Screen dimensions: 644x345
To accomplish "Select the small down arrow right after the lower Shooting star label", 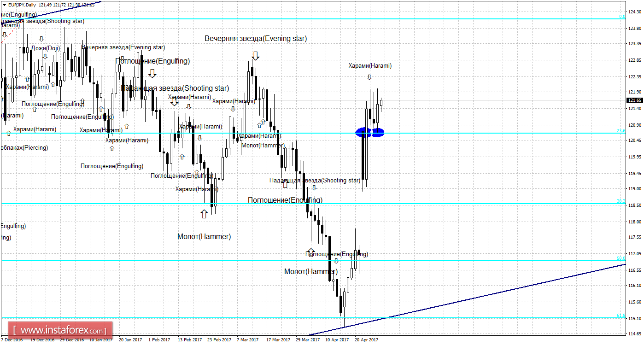I will pos(314,187).
